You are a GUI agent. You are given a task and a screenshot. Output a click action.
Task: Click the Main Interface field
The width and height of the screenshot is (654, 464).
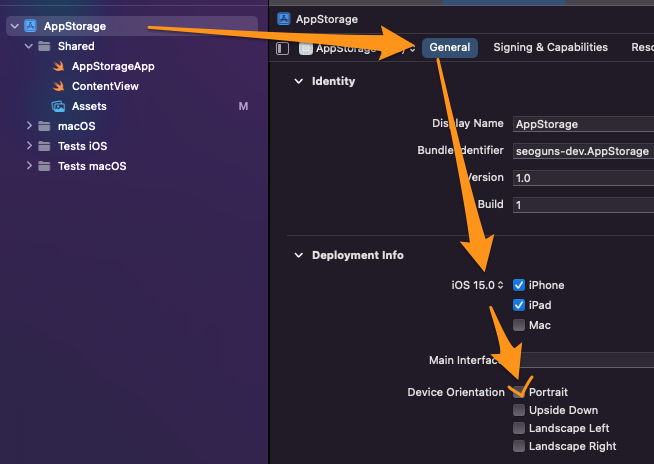(583, 360)
